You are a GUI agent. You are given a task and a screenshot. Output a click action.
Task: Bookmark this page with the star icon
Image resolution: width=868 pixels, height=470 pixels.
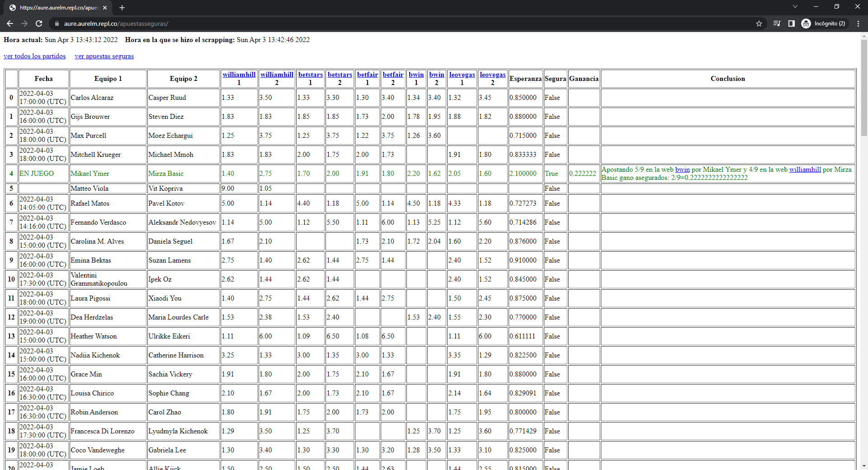[759, 23]
